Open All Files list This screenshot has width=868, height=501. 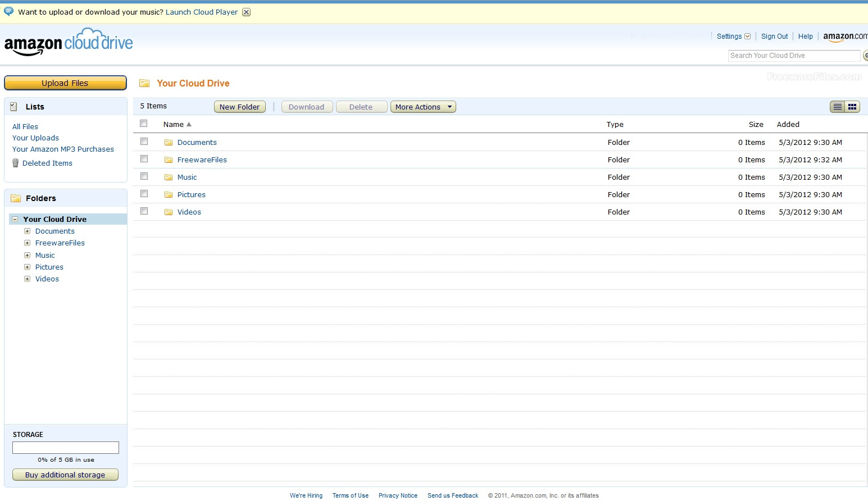coord(25,127)
